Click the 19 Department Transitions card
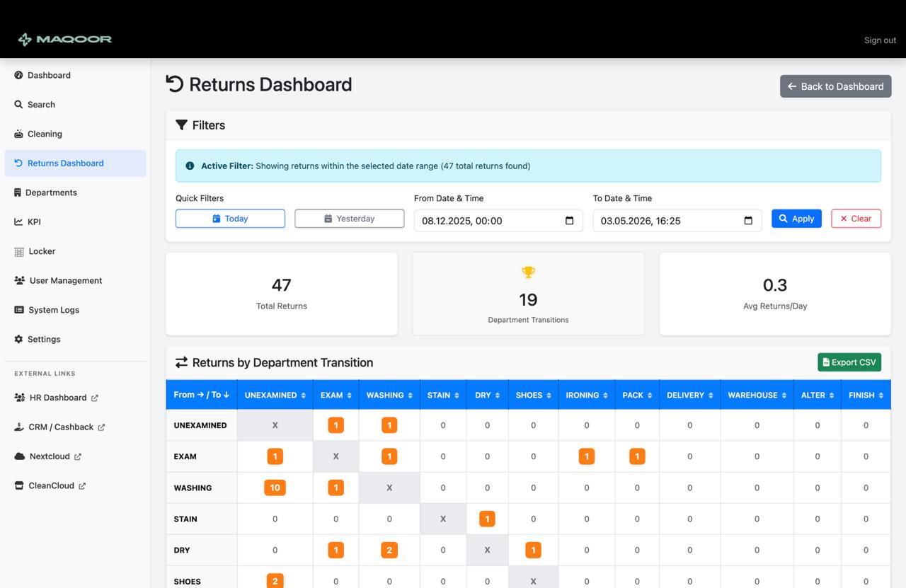906x588 pixels. click(528, 294)
